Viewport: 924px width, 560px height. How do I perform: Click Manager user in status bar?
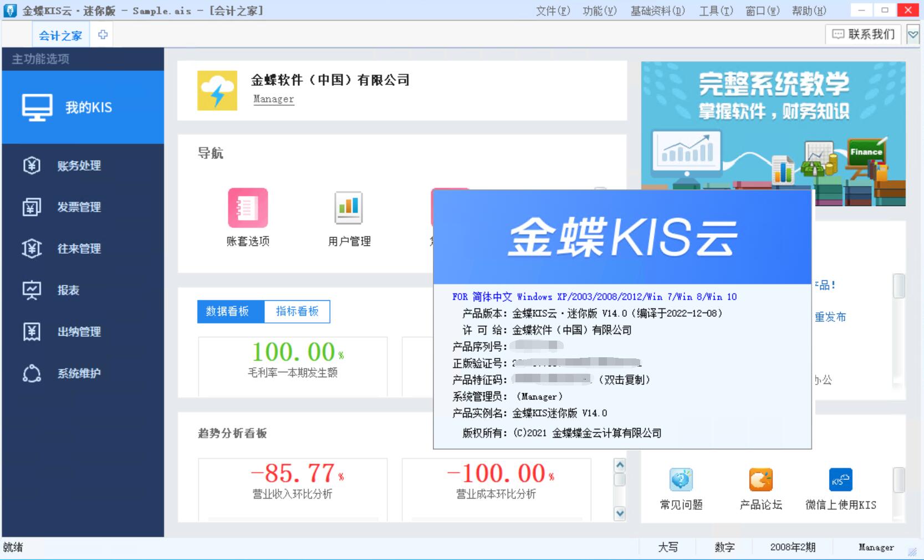(x=876, y=547)
